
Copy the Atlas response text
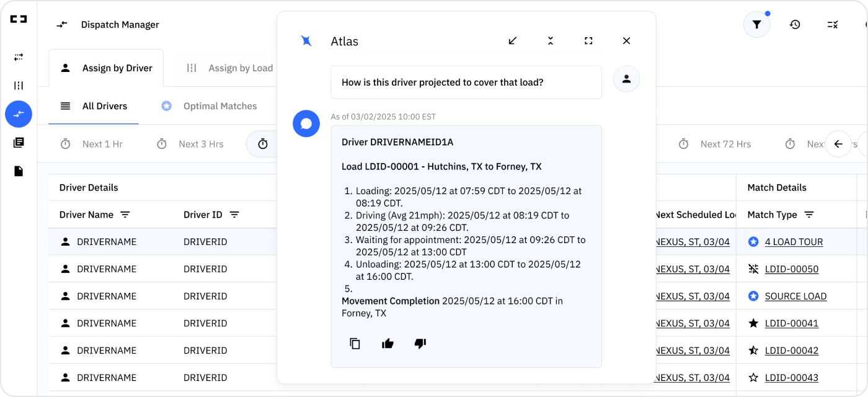tap(355, 343)
